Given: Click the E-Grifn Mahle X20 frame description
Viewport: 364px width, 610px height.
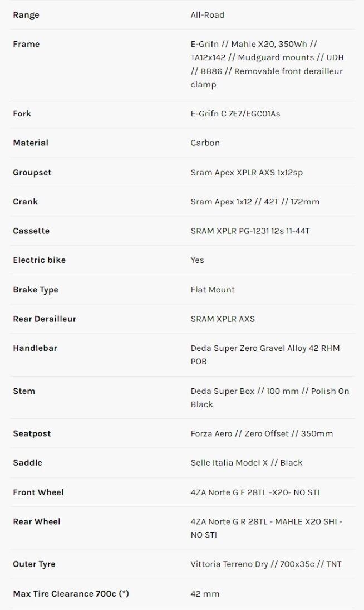Looking at the screenshot, I should click(266, 64).
